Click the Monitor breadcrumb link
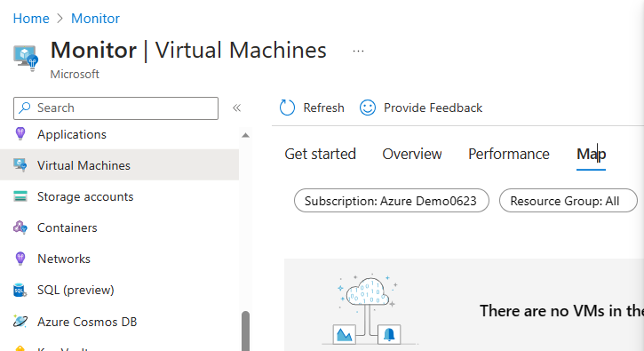The image size is (644, 351). (x=95, y=19)
